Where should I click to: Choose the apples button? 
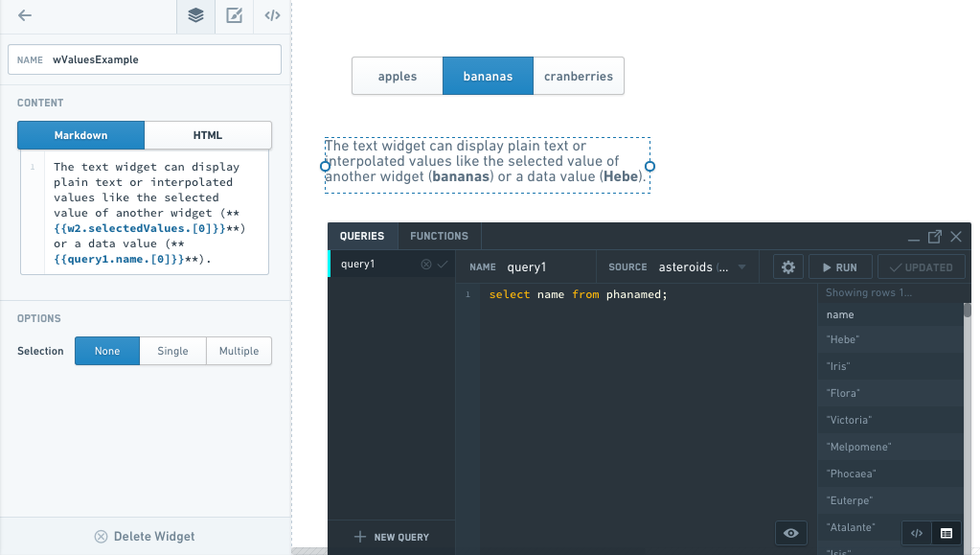pos(398,77)
